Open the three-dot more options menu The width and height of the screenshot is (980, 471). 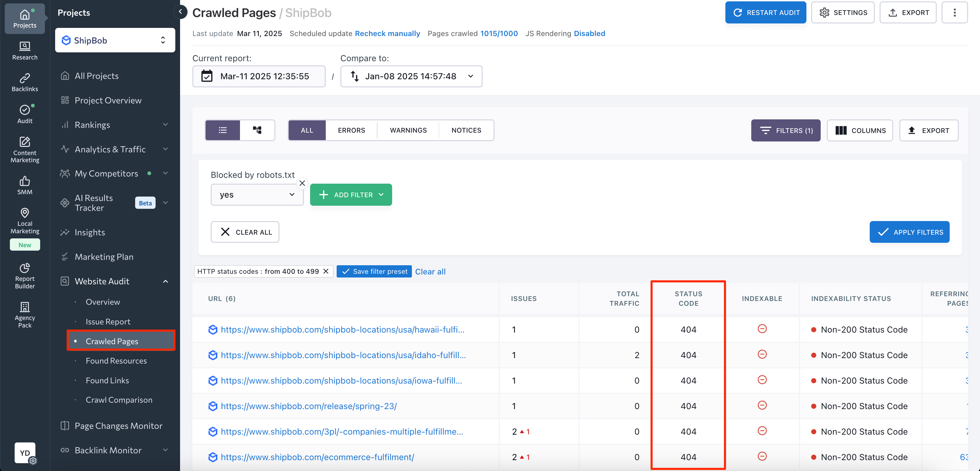click(x=954, y=13)
